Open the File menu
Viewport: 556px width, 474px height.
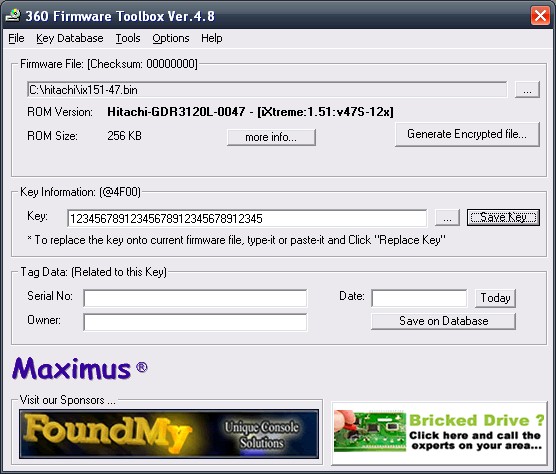point(16,38)
